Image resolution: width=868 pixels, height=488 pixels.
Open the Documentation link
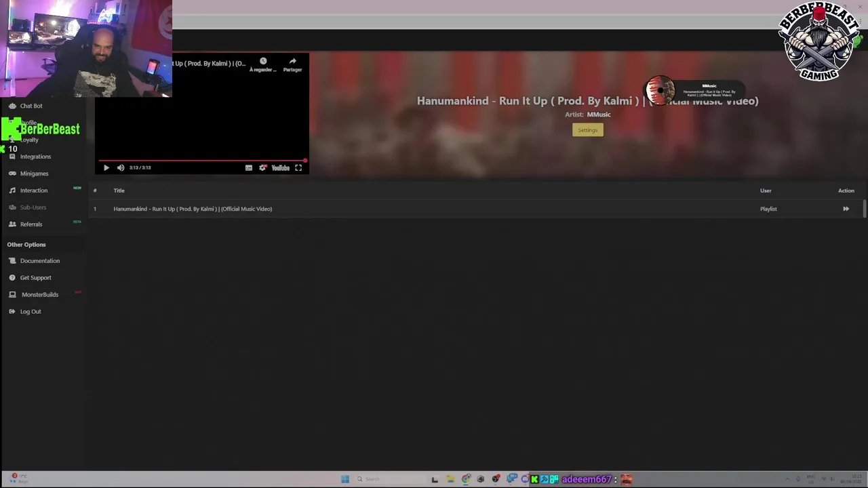pos(40,261)
